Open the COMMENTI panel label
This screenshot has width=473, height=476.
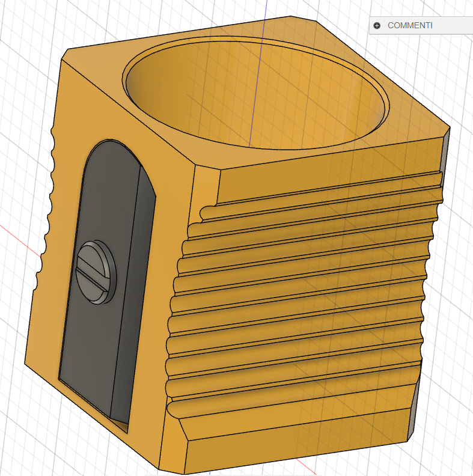pos(410,25)
